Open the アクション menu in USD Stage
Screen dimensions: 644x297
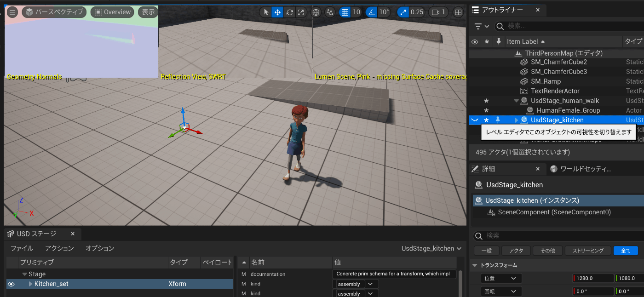[x=59, y=248]
